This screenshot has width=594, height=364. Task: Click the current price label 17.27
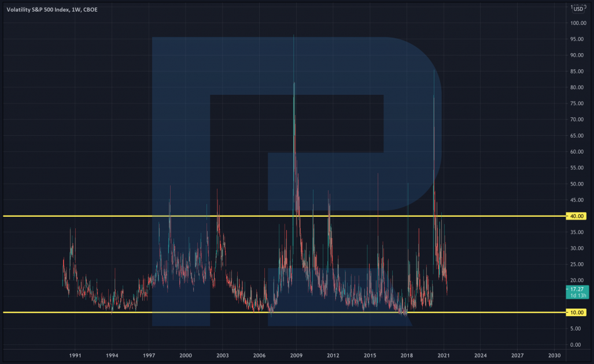point(577,289)
